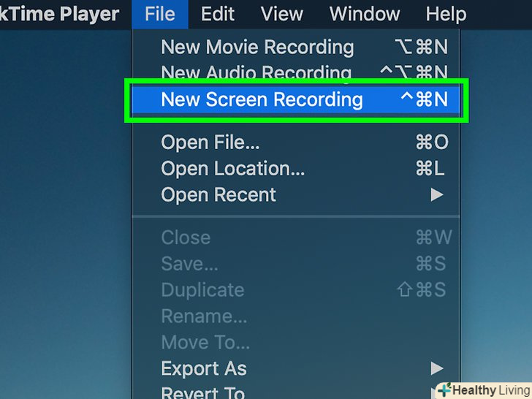Click the Duplicate menu entry
This screenshot has width=532, height=399.
pos(202,290)
